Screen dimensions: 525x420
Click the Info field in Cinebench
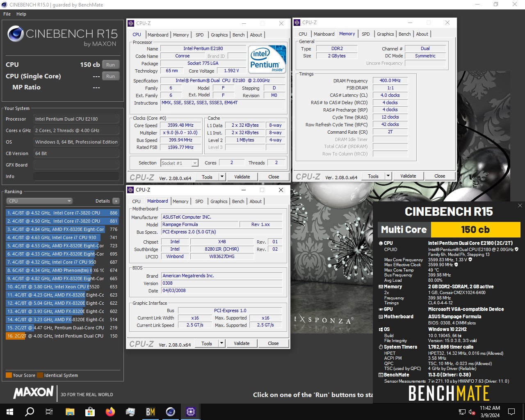coord(76,176)
